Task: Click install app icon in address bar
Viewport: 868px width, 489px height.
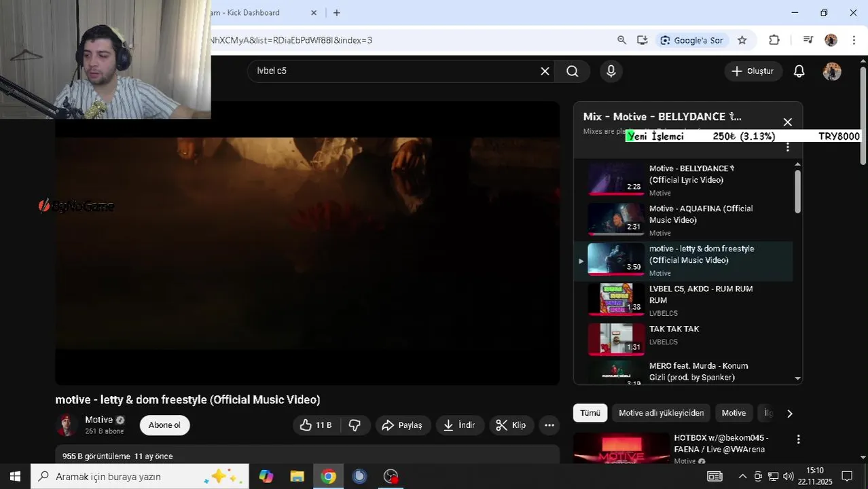Action: click(x=642, y=40)
